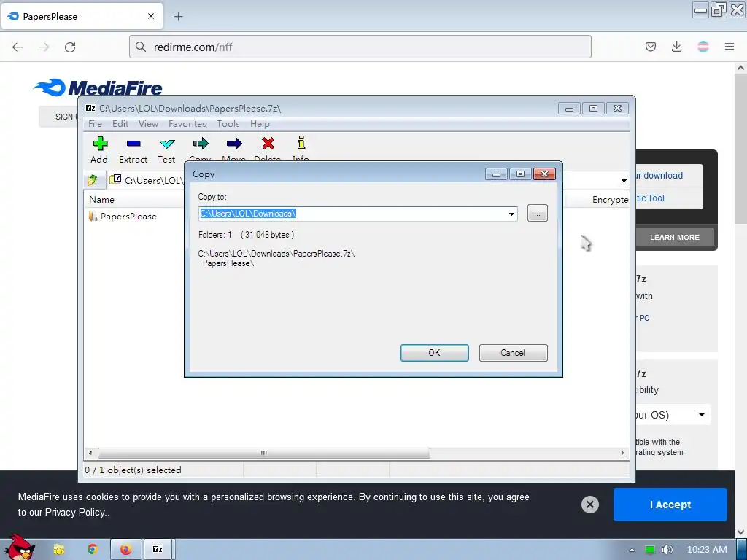Click the 'tic Tool' link on the MediaFire page
This screenshot has height=560, width=747.
pyautogui.click(x=650, y=198)
